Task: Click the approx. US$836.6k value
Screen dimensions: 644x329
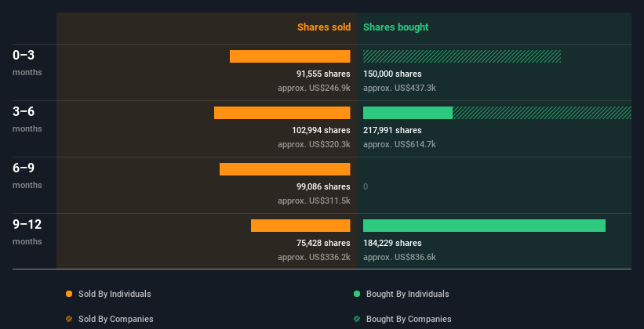Action: [x=399, y=257]
